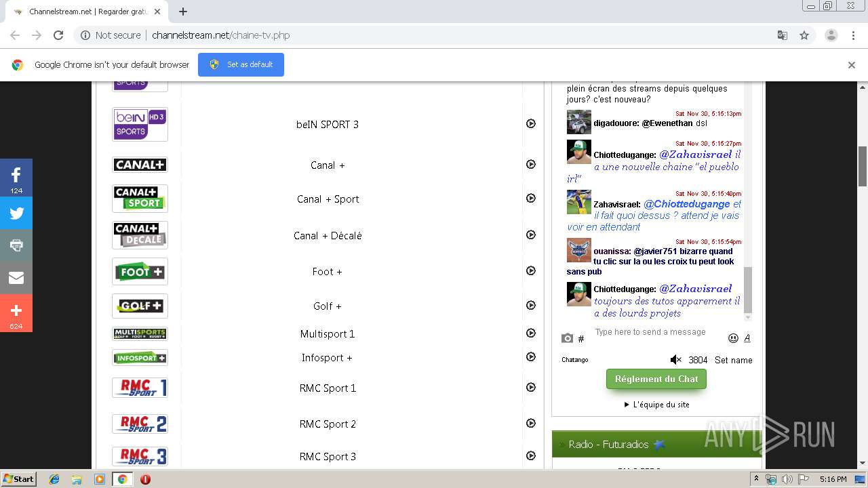Screen dimensions: 868x488
Task: Open the Multisport 1 channel name
Action: (328, 334)
